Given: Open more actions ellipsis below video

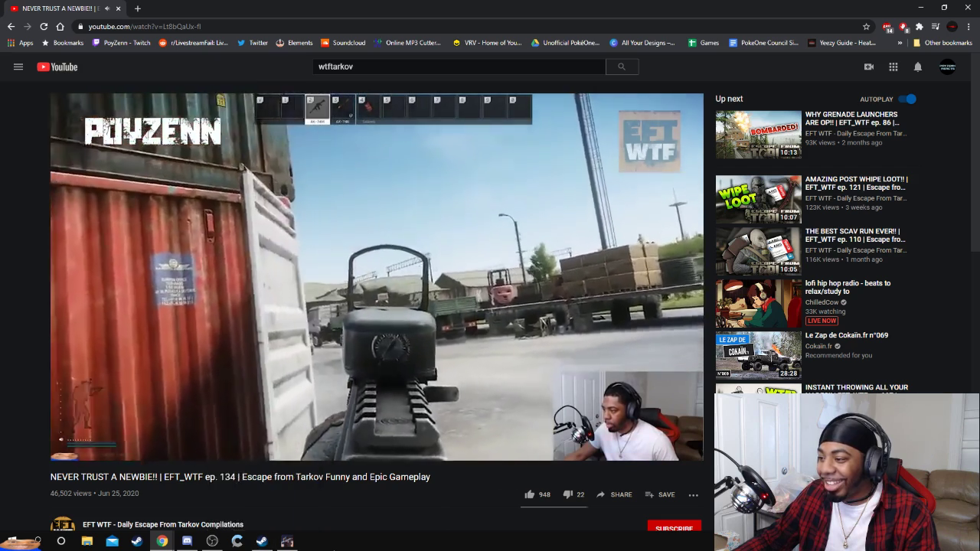Looking at the screenshot, I should pos(694,494).
